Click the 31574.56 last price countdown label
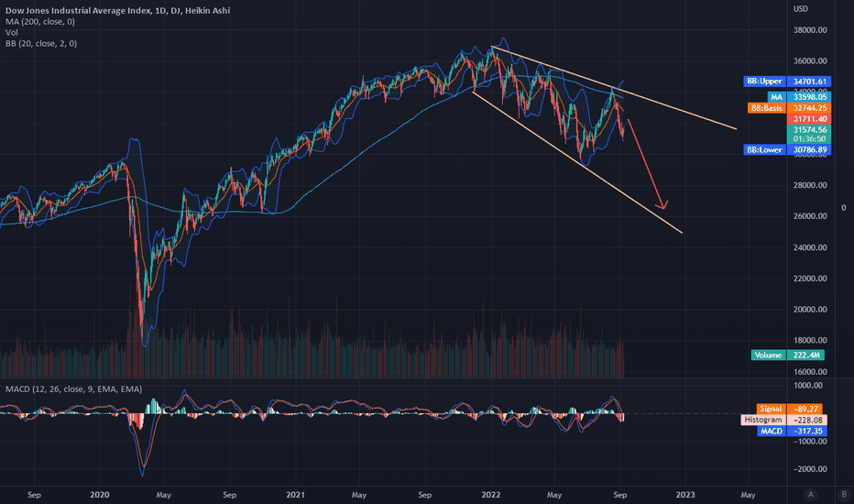Screen dimensions: 854x504 pyautogui.click(x=809, y=134)
